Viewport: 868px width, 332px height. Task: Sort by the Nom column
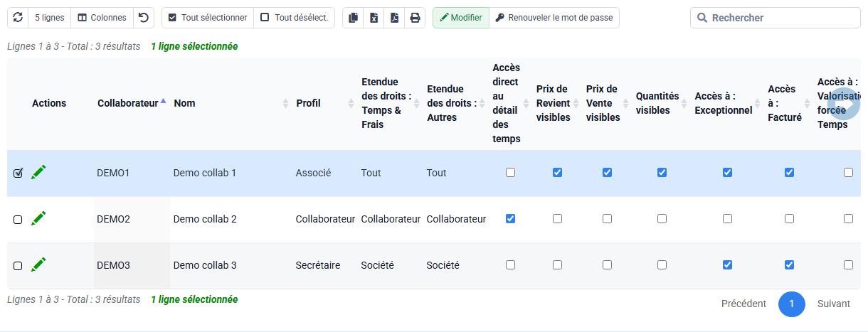tap(231, 103)
